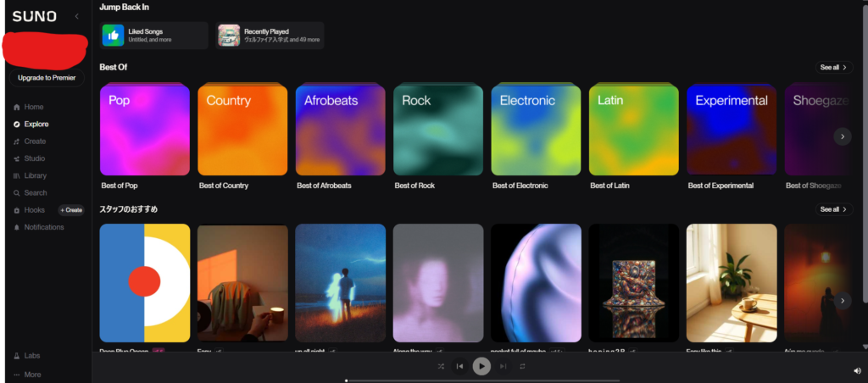Open the Notifications bell icon
868x383 pixels.
coord(17,227)
